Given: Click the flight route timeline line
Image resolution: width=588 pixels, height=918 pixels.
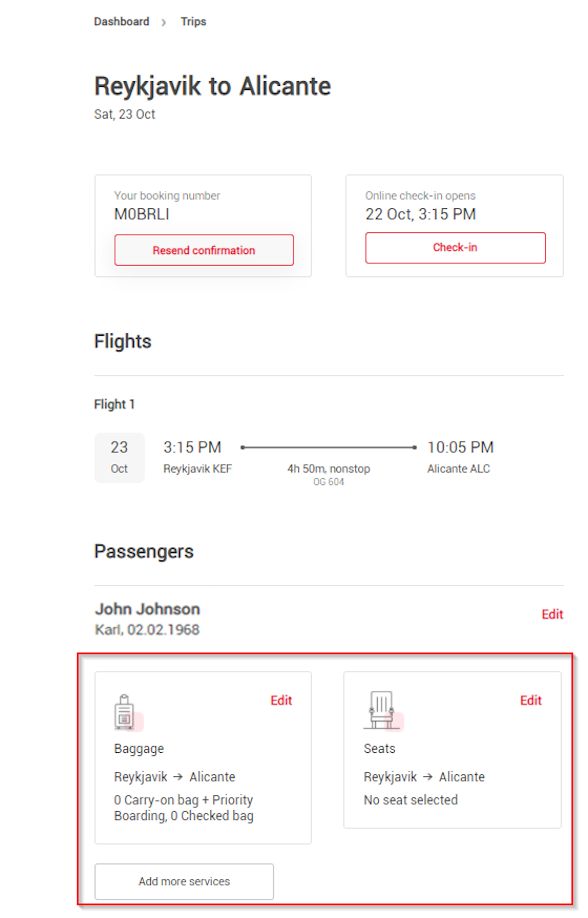Looking at the screenshot, I should (328, 447).
